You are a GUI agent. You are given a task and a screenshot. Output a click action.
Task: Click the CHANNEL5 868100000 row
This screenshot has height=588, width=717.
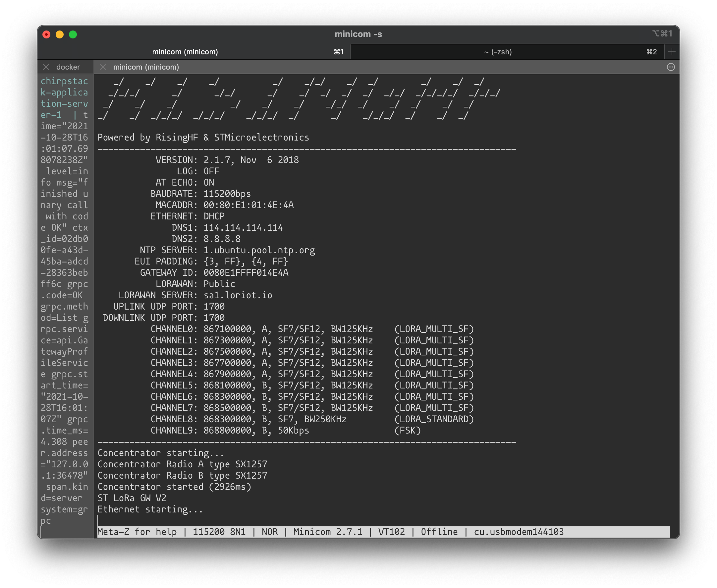[312, 385]
